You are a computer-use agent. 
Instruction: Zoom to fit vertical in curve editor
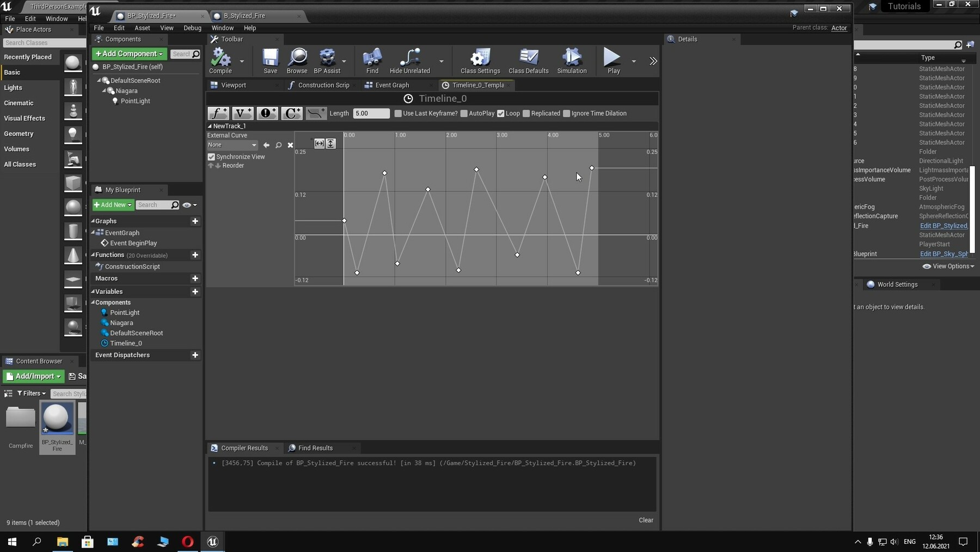click(330, 143)
